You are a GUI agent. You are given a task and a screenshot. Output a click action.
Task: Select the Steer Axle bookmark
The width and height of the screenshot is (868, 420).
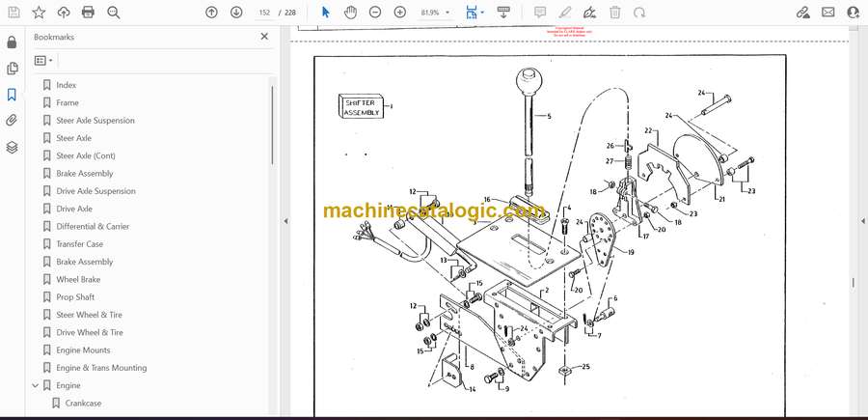pyautogui.click(x=73, y=138)
